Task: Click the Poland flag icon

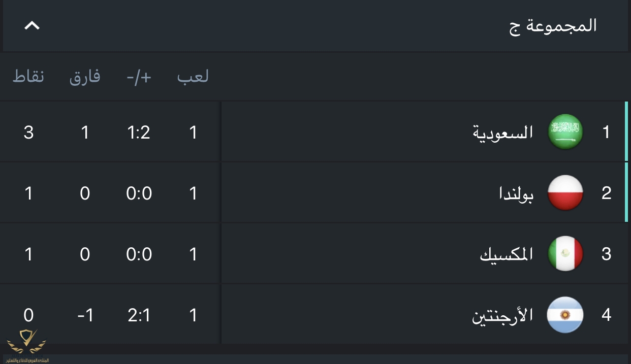Action: pyautogui.click(x=565, y=193)
